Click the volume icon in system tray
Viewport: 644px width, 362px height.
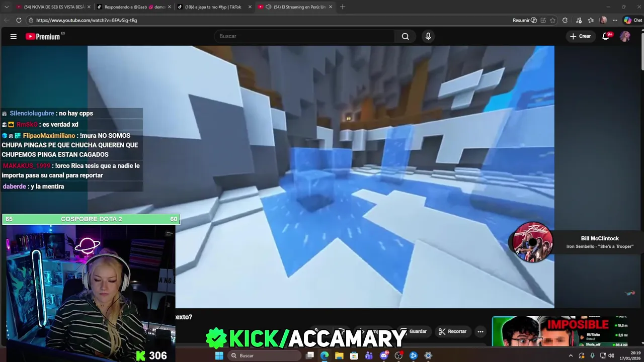(x=611, y=355)
